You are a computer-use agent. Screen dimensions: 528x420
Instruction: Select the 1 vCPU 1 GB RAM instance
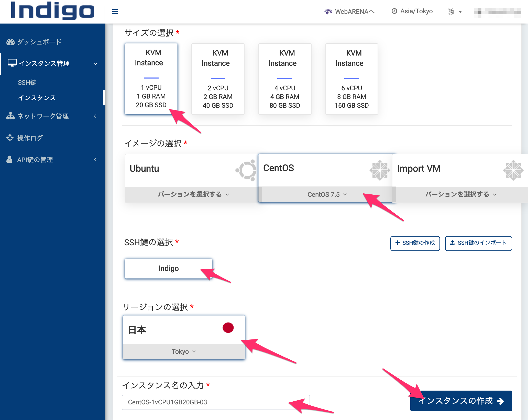[151, 79]
